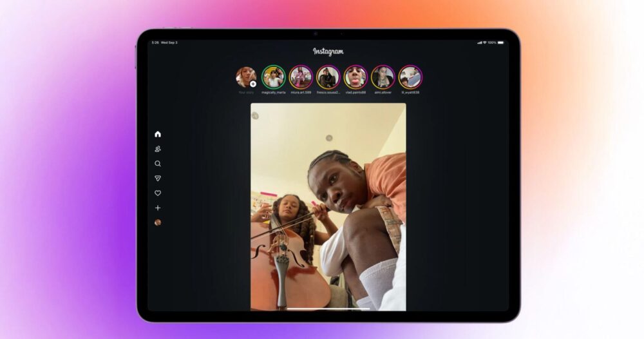The width and height of the screenshot is (644, 339).
Task: Open Search with the magnifier icon
Action: tap(158, 164)
